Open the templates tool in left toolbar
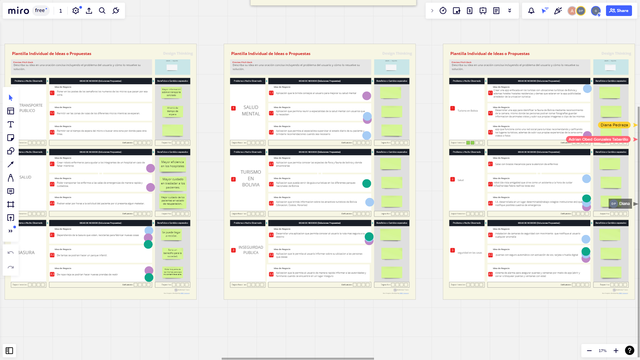The image size is (640, 360). tap(11, 111)
